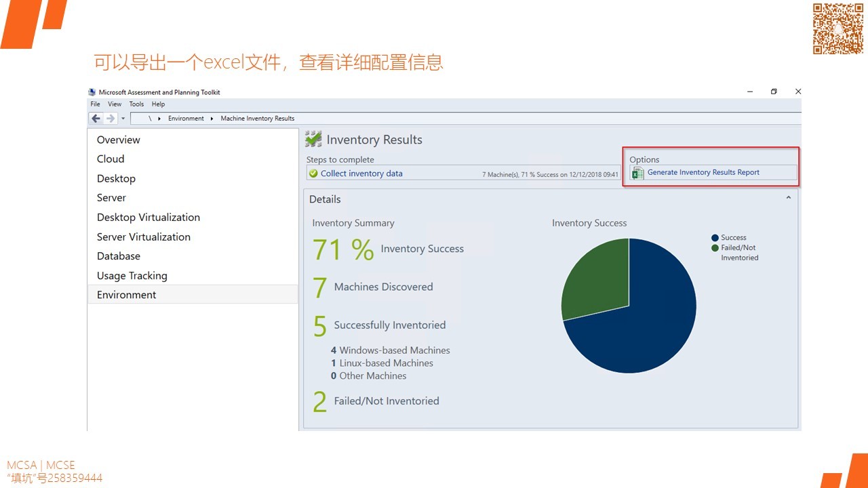
Task: Click the 5 Successfully Inventoried text
Action: pos(379,326)
